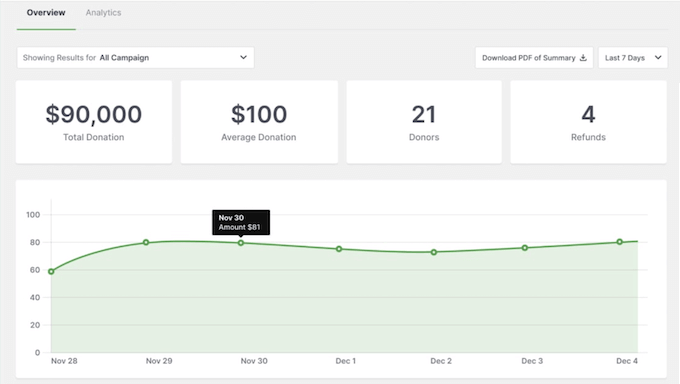Open the All Campaign results dropdown

(x=135, y=58)
